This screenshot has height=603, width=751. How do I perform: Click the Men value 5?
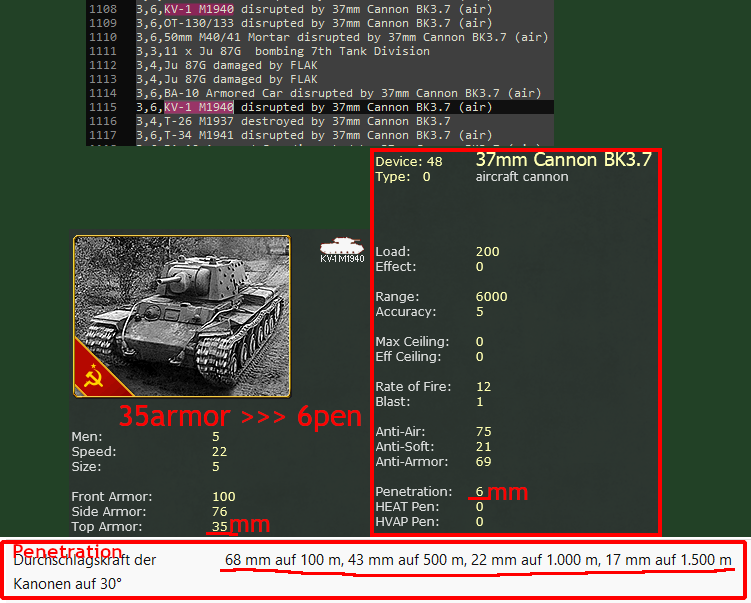216,437
